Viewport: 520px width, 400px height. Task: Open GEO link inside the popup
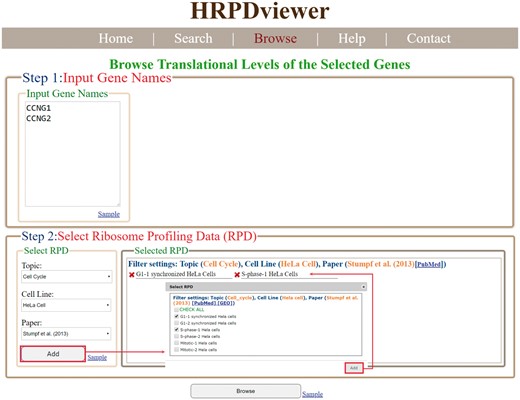point(225,303)
